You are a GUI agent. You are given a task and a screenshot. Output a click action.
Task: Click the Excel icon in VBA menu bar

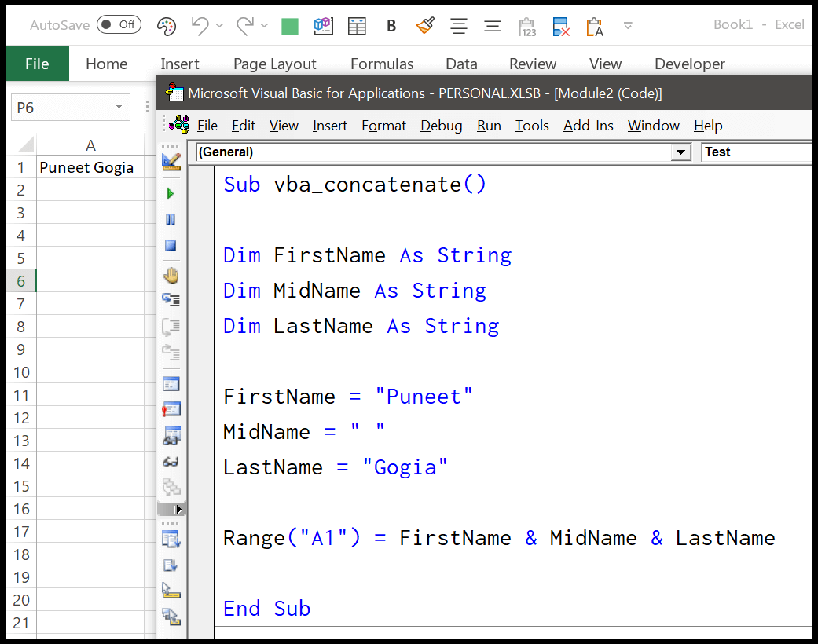(x=179, y=126)
